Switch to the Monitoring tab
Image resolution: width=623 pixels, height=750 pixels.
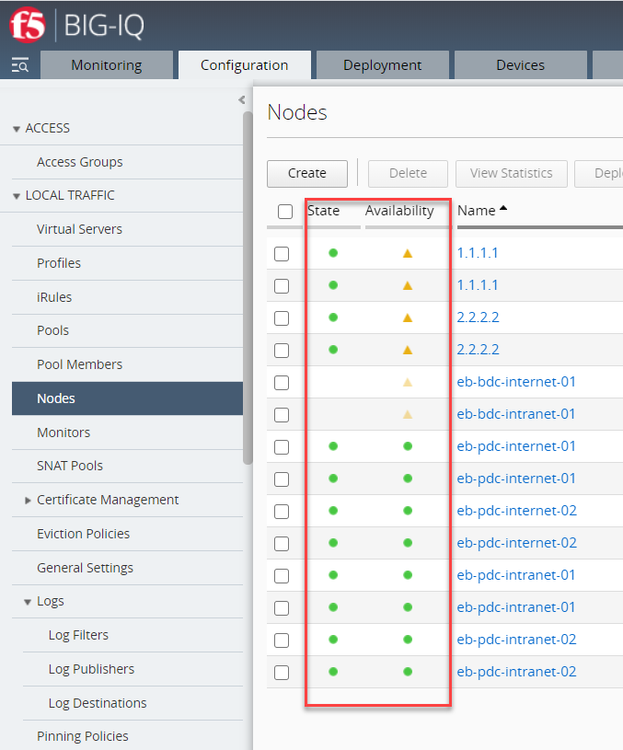(x=107, y=65)
